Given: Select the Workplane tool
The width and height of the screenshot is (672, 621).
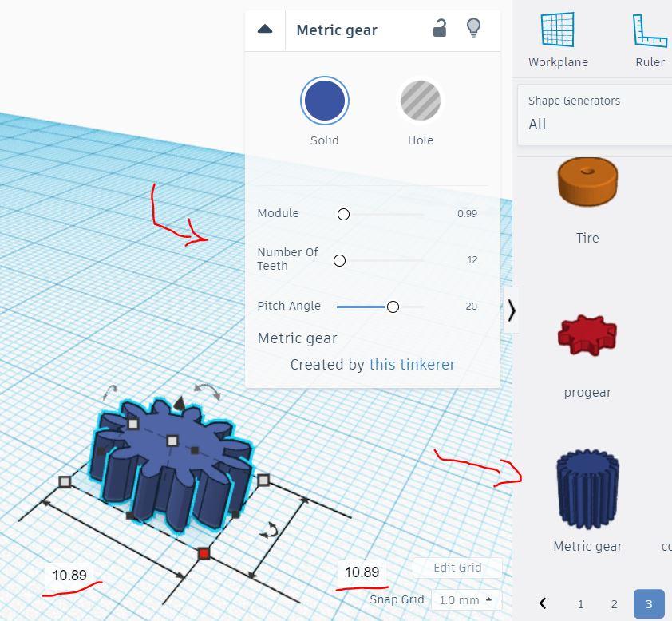Looking at the screenshot, I should [x=558, y=40].
